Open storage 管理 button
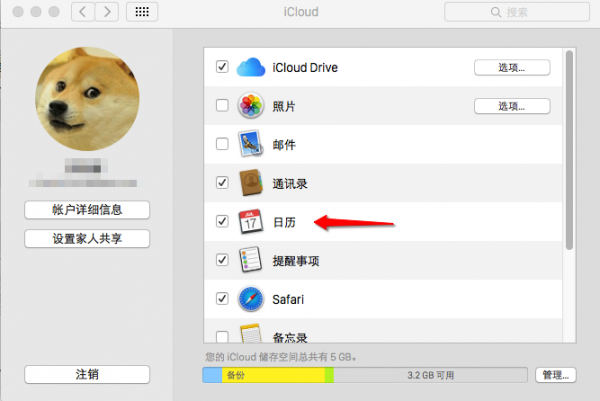 click(556, 375)
